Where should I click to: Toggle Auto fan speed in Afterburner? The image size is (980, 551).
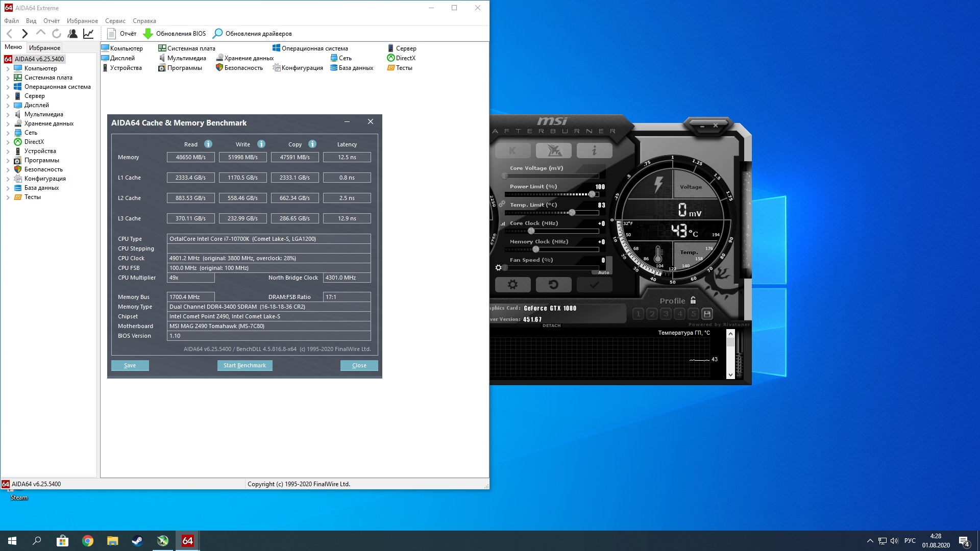603,272
